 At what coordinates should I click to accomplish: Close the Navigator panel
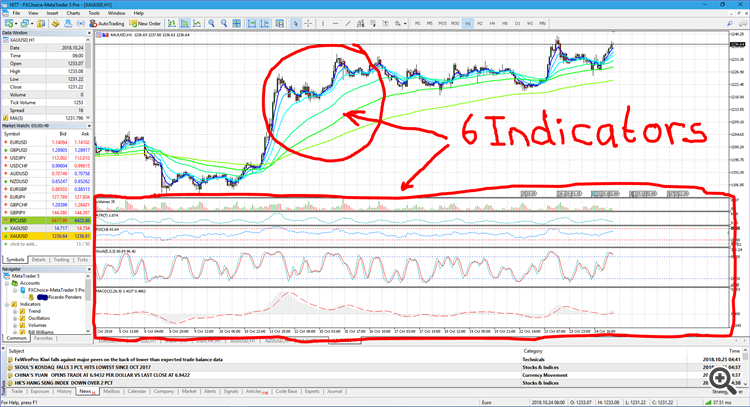88,269
